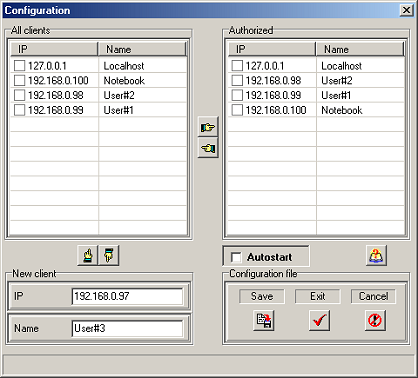
Task: Check 192.168.0.100 in All clients list
Action: click(x=20, y=80)
